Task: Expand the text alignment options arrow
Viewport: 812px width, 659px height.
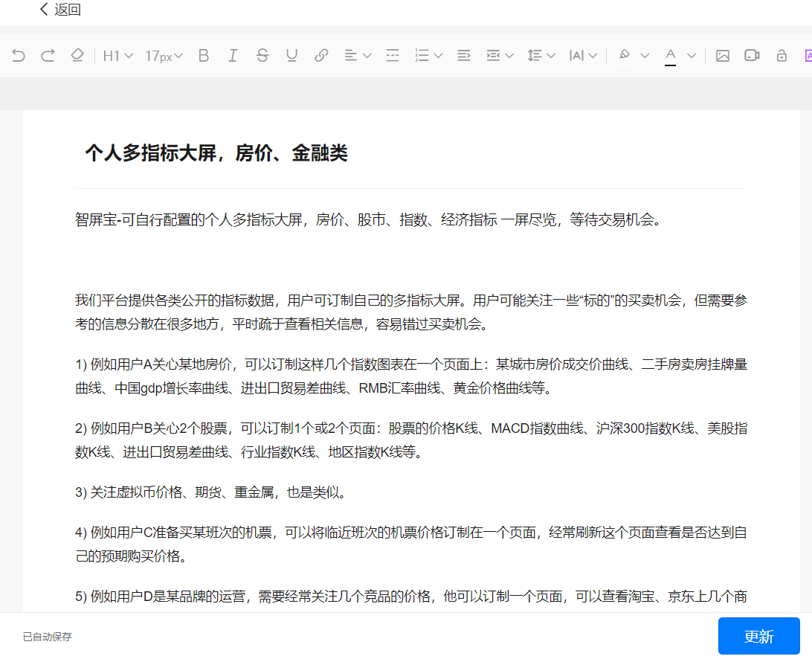Action: point(367,56)
